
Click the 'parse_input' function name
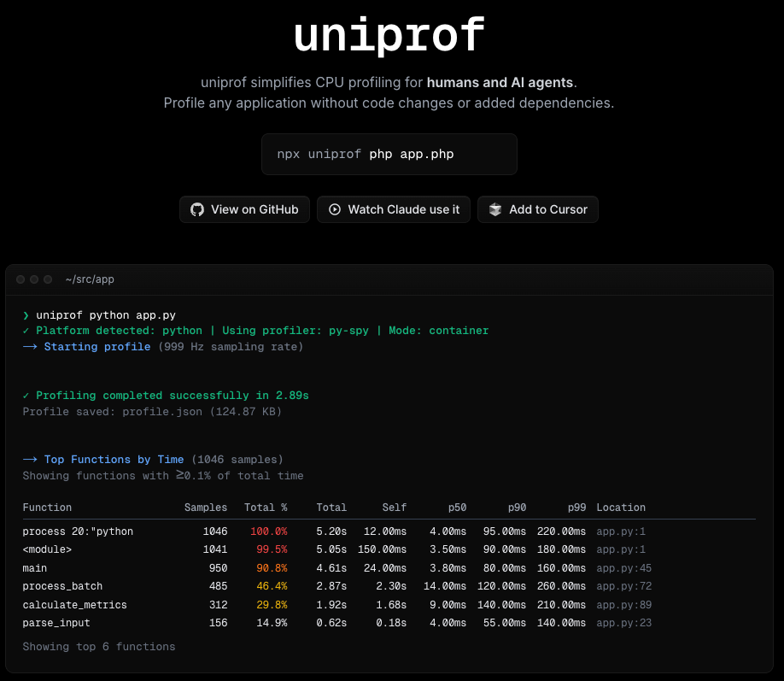pyautogui.click(x=56, y=623)
